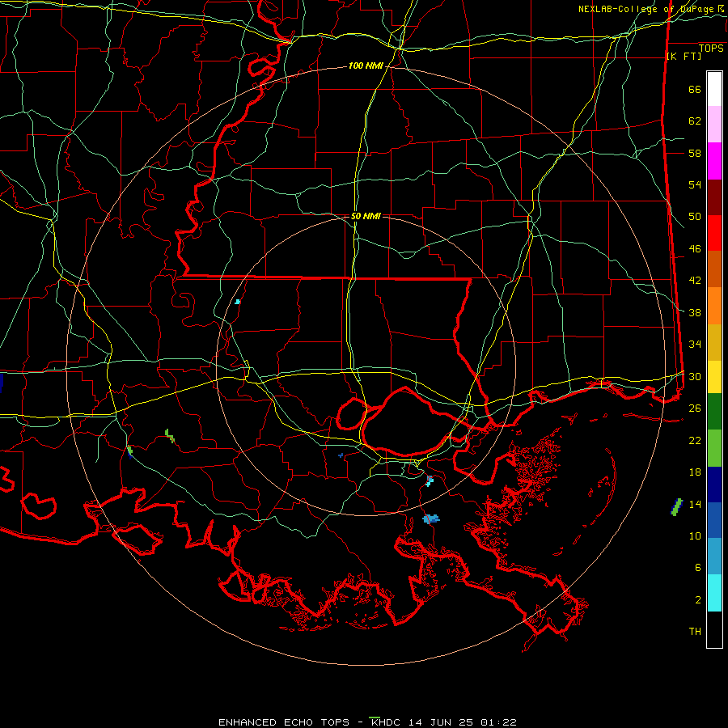Screen dimensions: 728x728
Task: Click the "[K FT]" units label
Action: pos(684,57)
